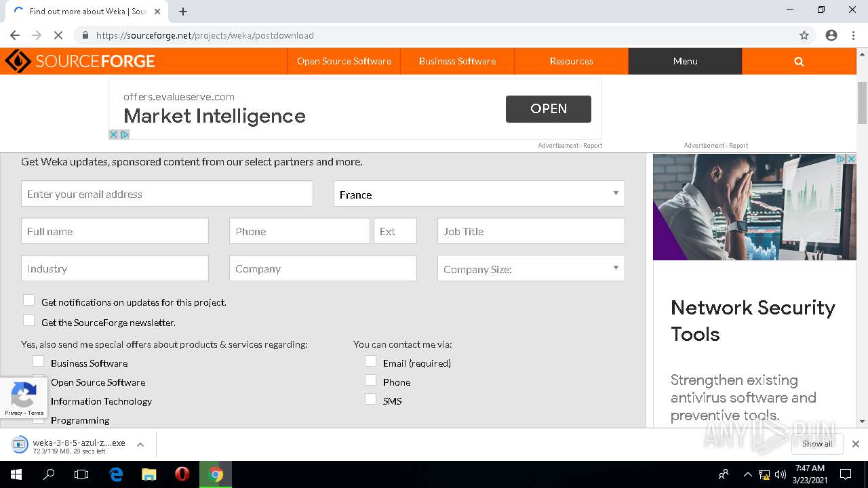Viewport: 868px width, 488px height.
Task: Click the Job Title field
Action: (531, 231)
